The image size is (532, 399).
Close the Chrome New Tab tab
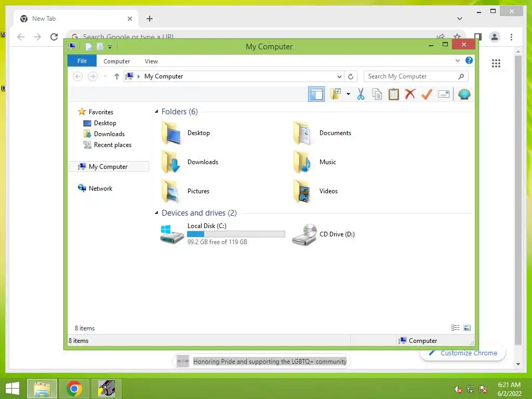[129, 19]
